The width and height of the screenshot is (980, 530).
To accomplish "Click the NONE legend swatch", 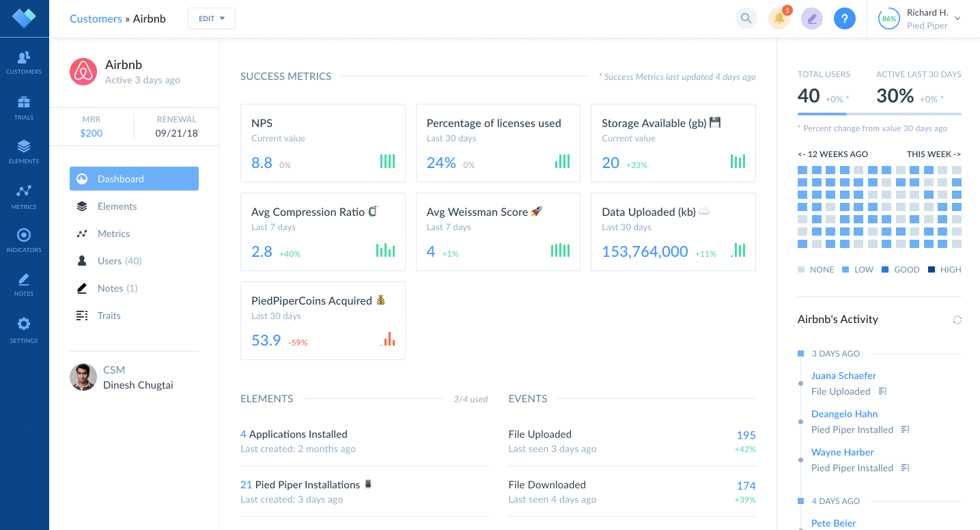I will pyautogui.click(x=801, y=270).
